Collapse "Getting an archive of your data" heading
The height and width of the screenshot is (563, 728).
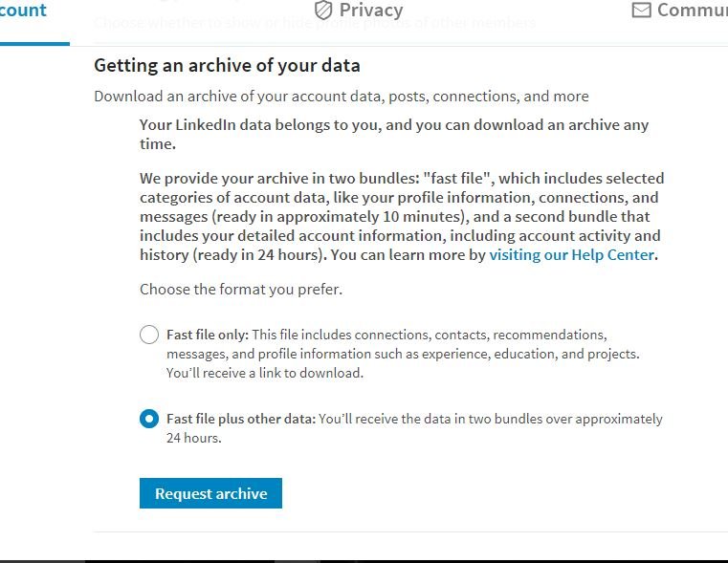[227, 65]
